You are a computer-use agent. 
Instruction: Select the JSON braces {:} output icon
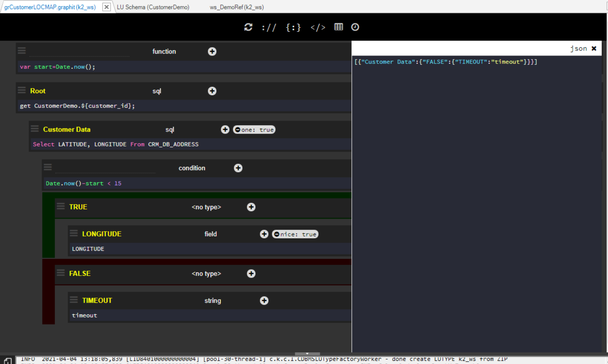[x=293, y=28]
